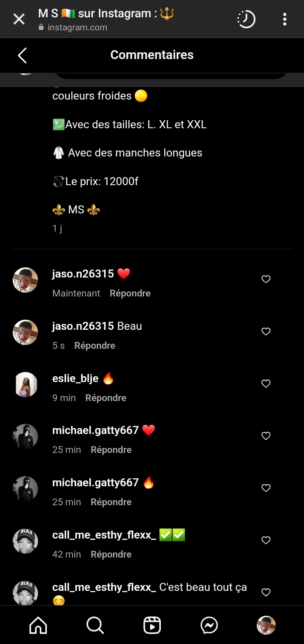
Task: Open the Messenger icon
Action: 209,625
